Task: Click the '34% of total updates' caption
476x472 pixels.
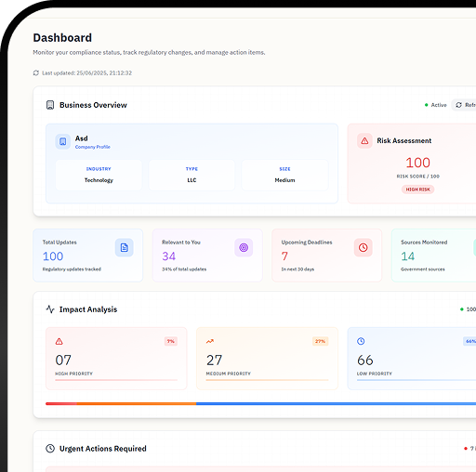Action: pos(184,269)
